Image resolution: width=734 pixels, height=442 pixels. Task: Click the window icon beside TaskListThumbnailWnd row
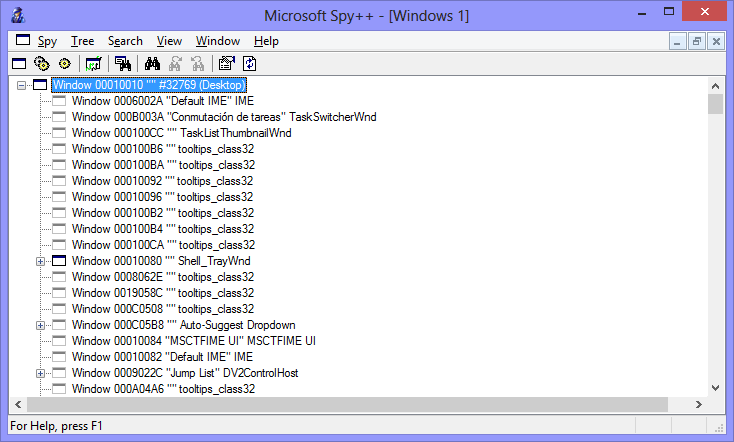(59, 133)
